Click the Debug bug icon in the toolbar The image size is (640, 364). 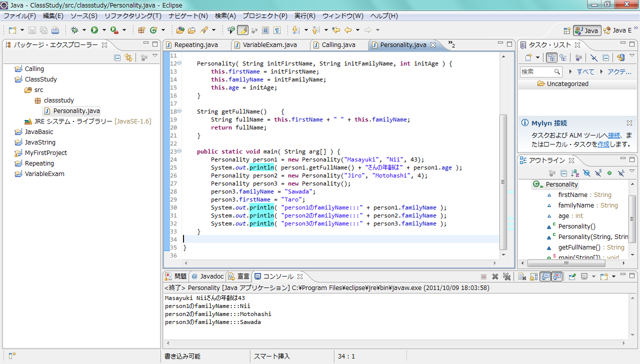coord(74,30)
